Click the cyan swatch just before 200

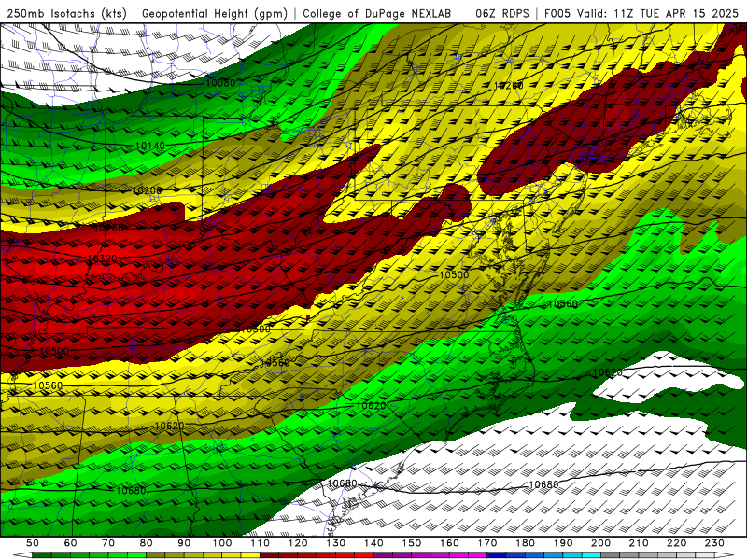tap(591, 555)
